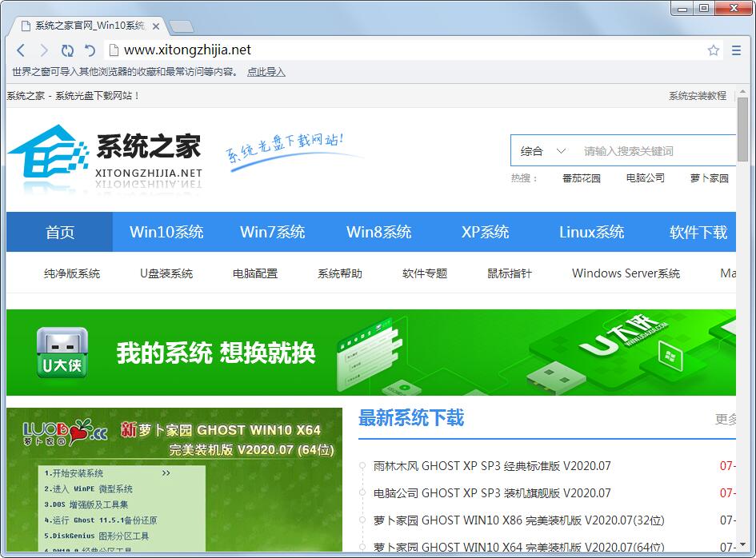756x558 pixels.
Task: Click hot search term 番茄花园
Action: click(x=582, y=178)
